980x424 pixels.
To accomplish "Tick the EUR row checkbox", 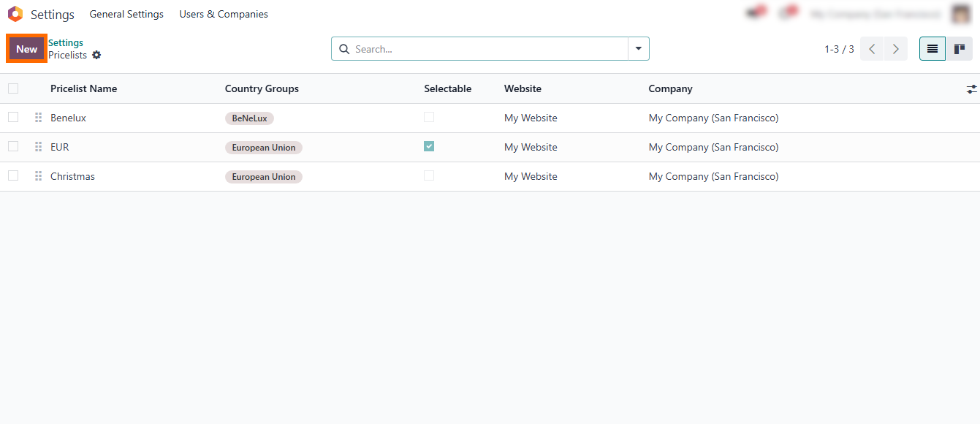I will pos(13,146).
